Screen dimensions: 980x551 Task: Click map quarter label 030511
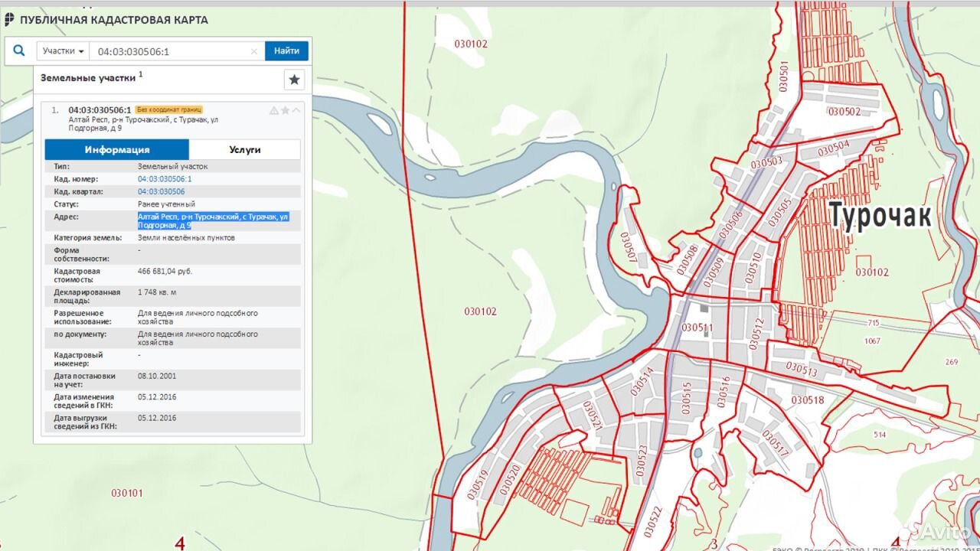[x=697, y=328]
